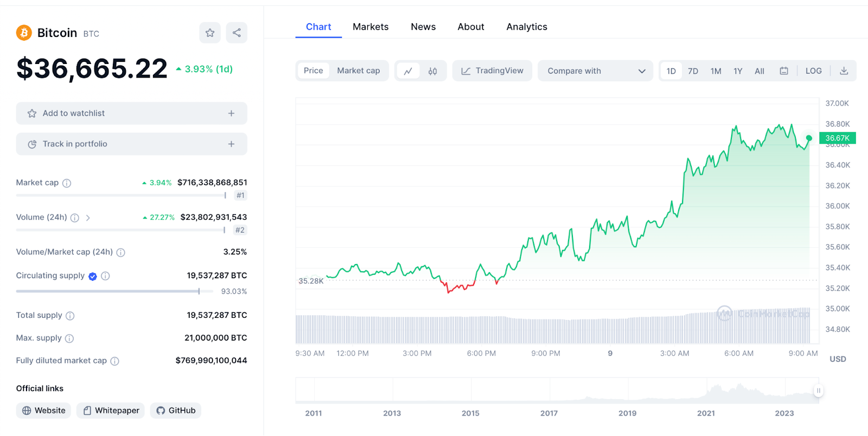The image size is (868, 436).
Task: Open the share button next to Bitcoin
Action: (x=237, y=33)
